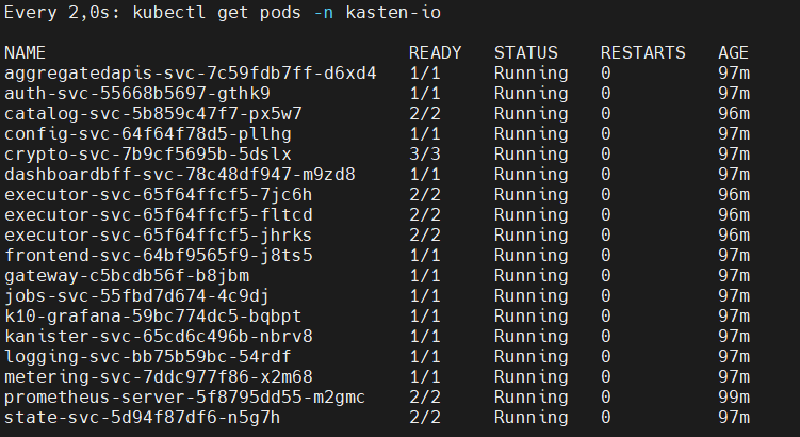800x437 pixels.
Task: Select pod metering-svc-7ddc977f86-x2m68
Action: pyautogui.click(x=158, y=377)
